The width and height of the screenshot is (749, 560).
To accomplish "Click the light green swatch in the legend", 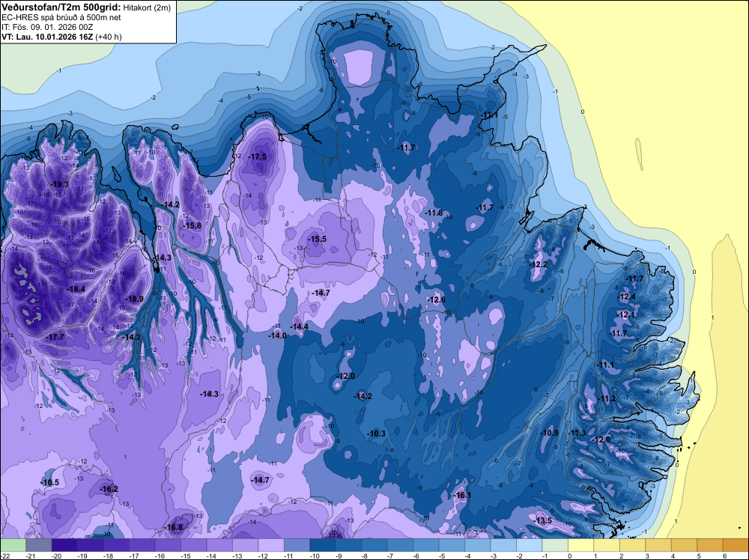I will tap(13, 545).
